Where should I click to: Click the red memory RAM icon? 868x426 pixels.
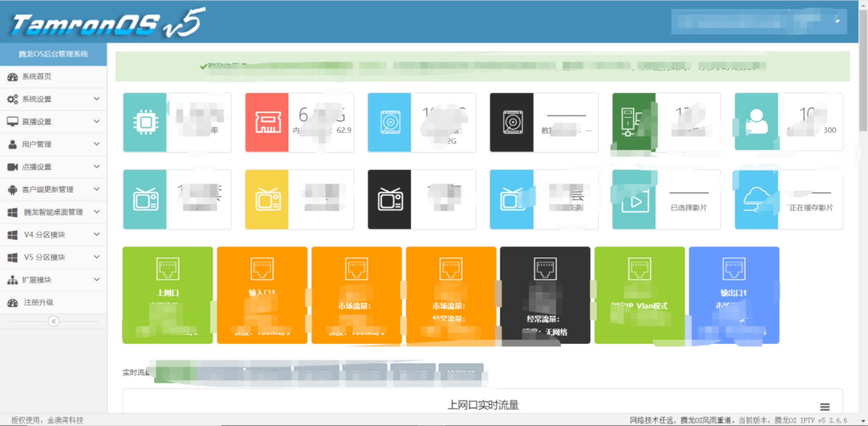coord(267,122)
